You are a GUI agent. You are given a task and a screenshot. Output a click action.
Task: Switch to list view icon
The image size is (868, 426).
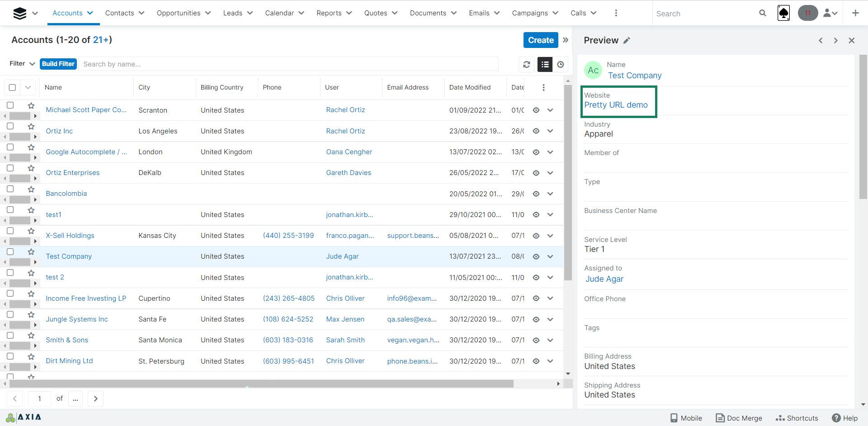coord(545,65)
